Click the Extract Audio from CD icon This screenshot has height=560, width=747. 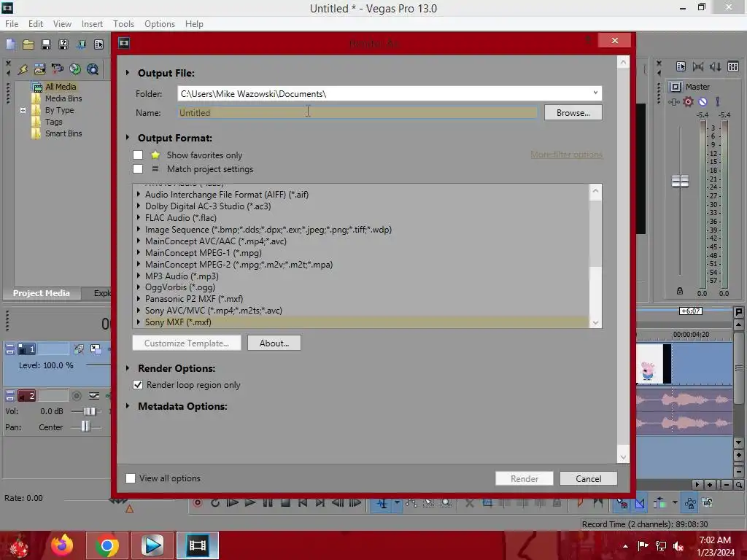click(x=75, y=69)
